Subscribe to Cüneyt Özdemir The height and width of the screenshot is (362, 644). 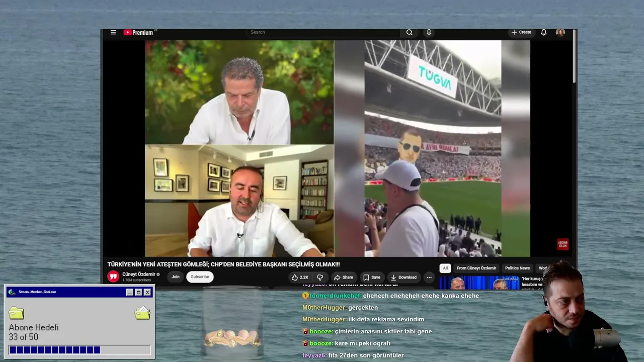click(x=200, y=277)
